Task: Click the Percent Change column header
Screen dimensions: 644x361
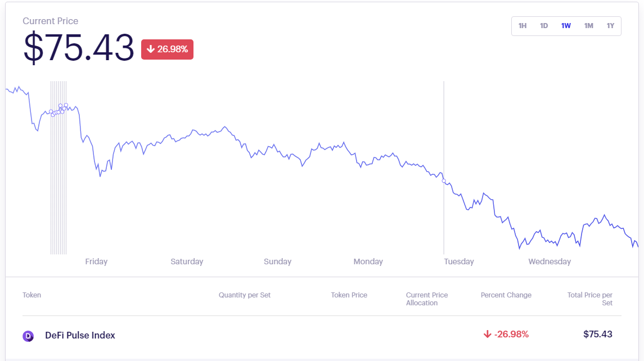Action: coord(506,295)
